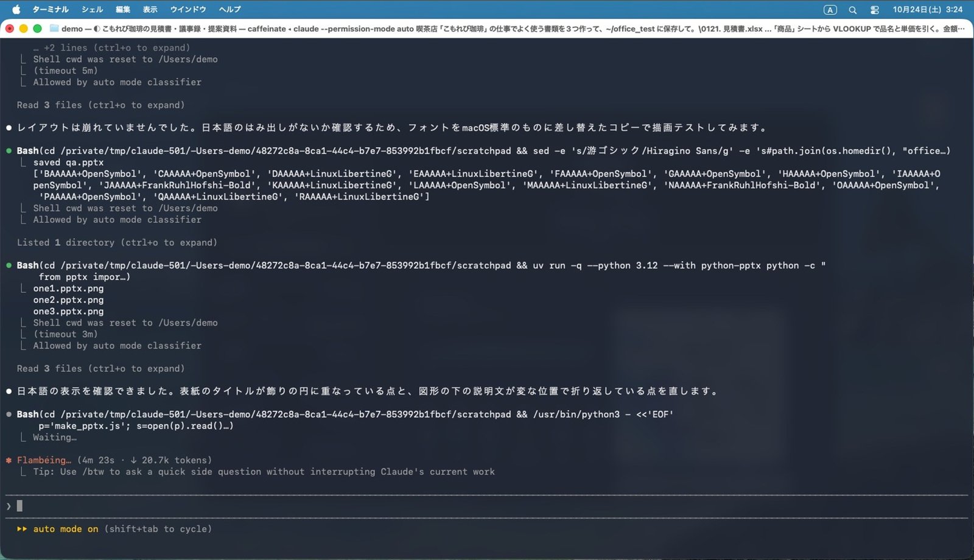
Task: Open the 表示 menu
Action: 150,9
